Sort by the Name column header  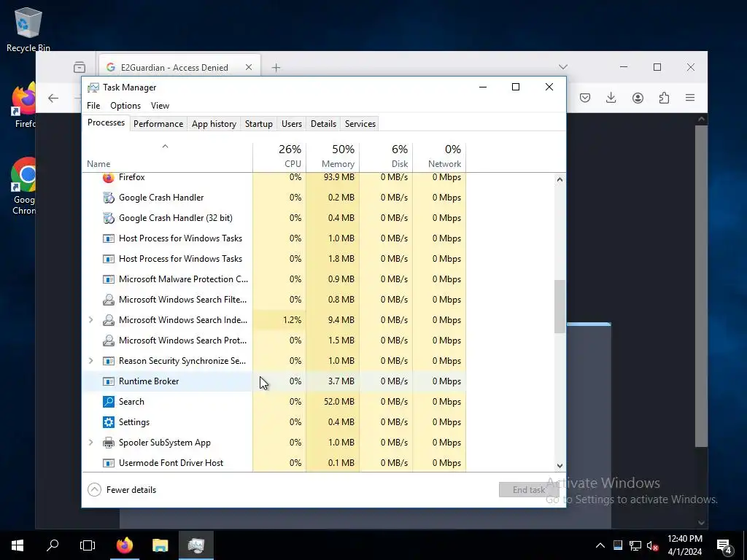167,157
